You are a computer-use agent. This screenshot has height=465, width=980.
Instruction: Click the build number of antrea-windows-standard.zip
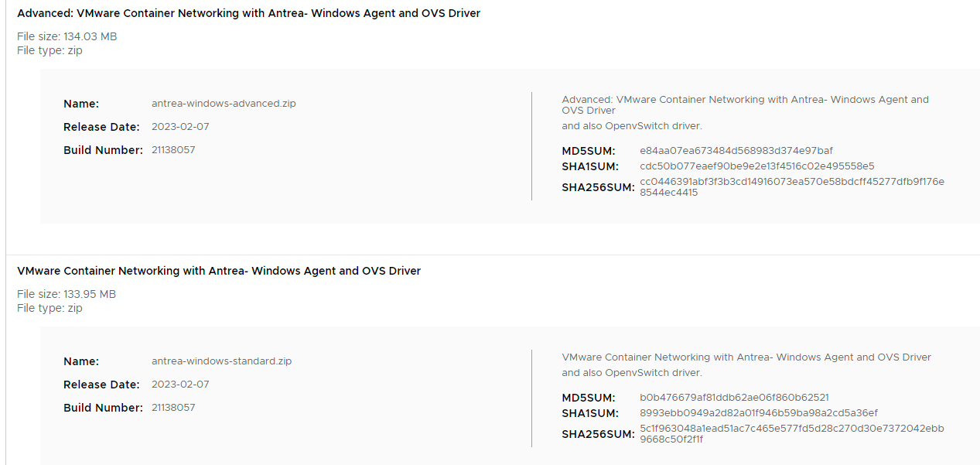click(173, 408)
